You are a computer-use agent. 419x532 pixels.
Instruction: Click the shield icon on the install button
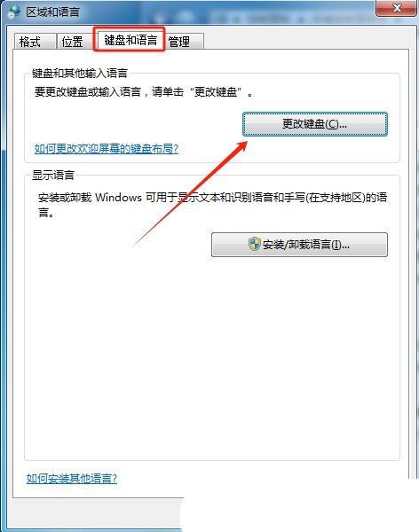coord(255,244)
